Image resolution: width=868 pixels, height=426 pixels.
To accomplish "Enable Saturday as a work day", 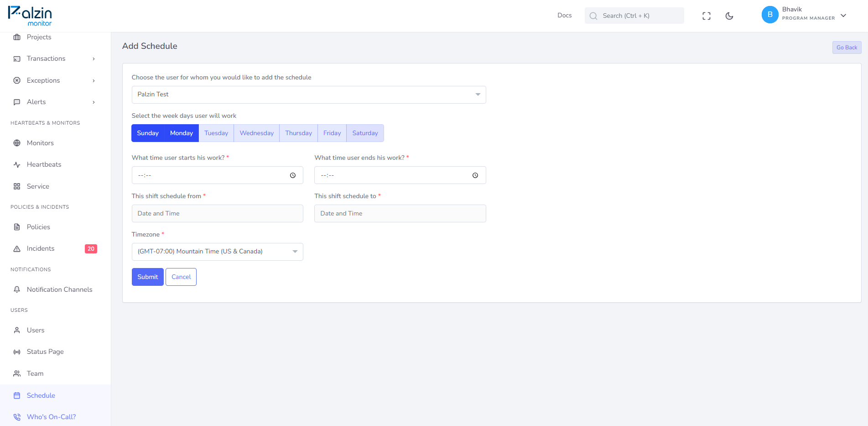I will click(x=365, y=133).
